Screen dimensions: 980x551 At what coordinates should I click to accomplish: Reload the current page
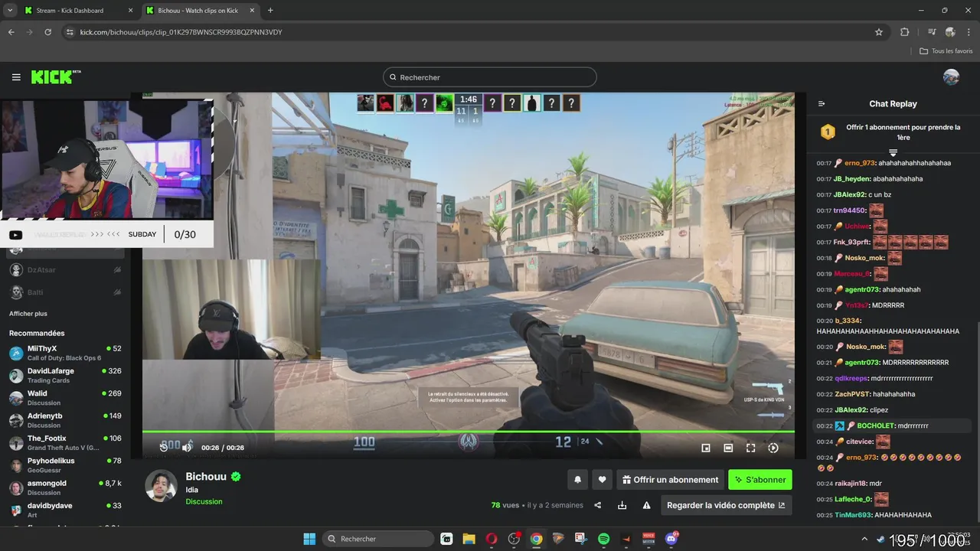click(48, 32)
